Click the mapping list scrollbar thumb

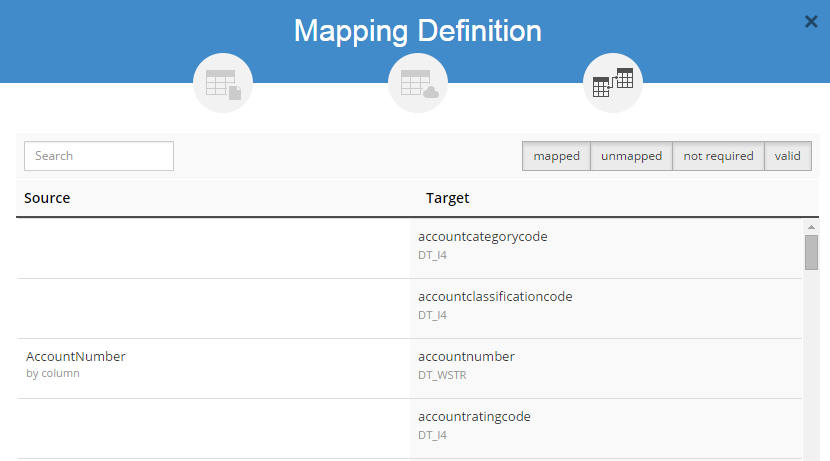tap(811, 252)
